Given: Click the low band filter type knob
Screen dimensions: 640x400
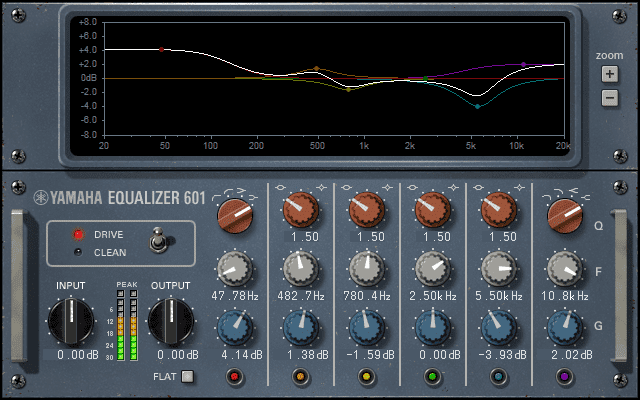Looking at the screenshot, I should coord(235,216).
